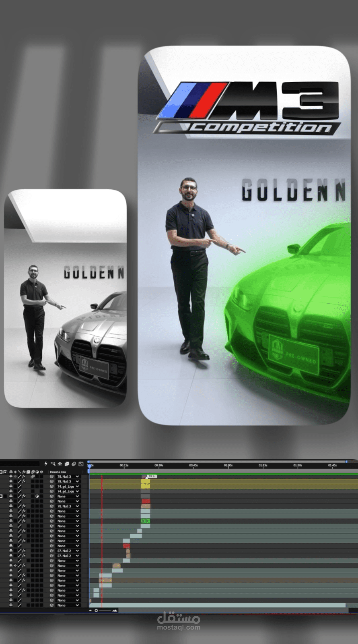Click the 01:00s mark on the time ruler
Image resolution: width=358 pixels, height=644 pixels.
pyautogui.click(x=228, y=465)
